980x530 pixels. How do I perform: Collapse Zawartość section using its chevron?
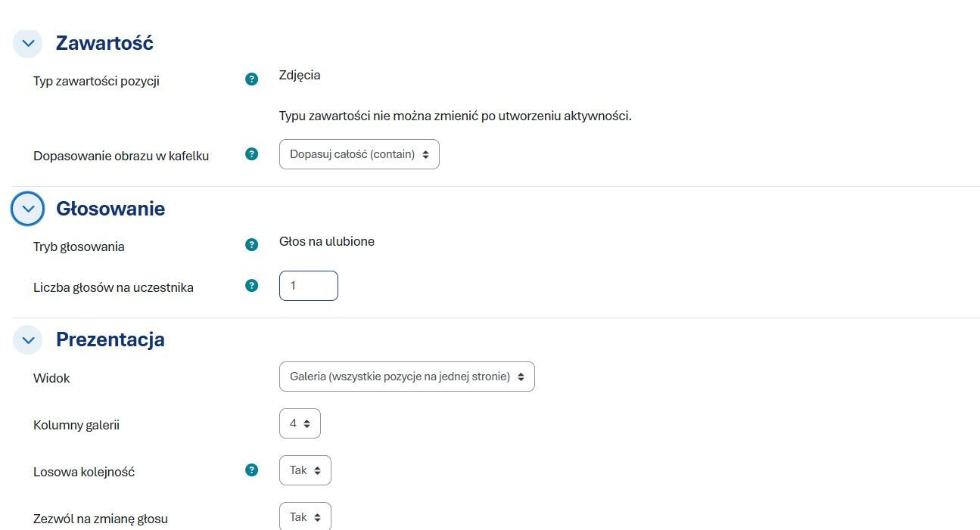[27, 43]
